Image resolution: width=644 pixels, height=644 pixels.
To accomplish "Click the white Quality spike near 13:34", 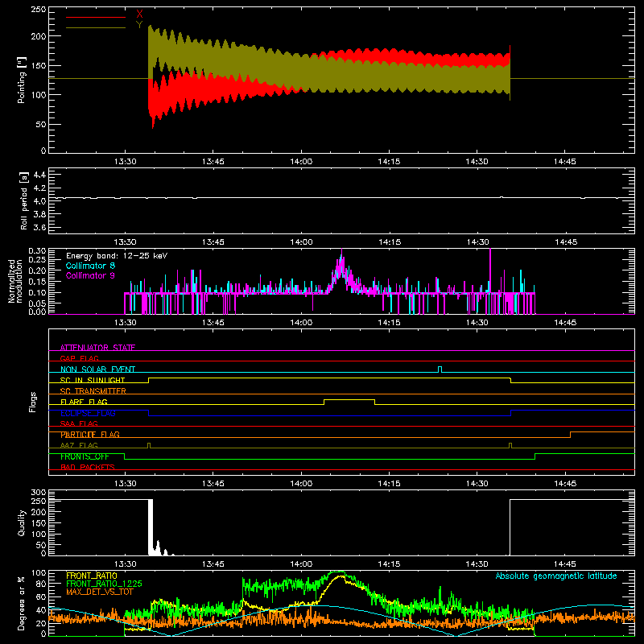I will 151,527.
